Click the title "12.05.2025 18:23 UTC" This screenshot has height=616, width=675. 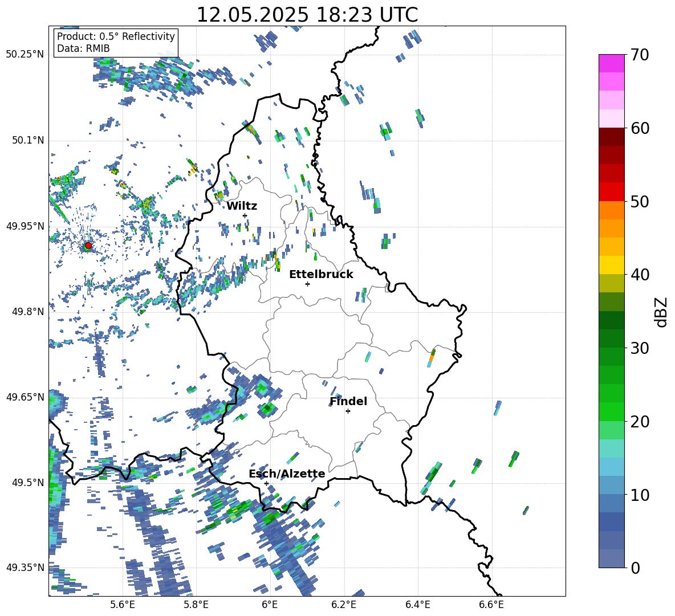tap(307, 15)
